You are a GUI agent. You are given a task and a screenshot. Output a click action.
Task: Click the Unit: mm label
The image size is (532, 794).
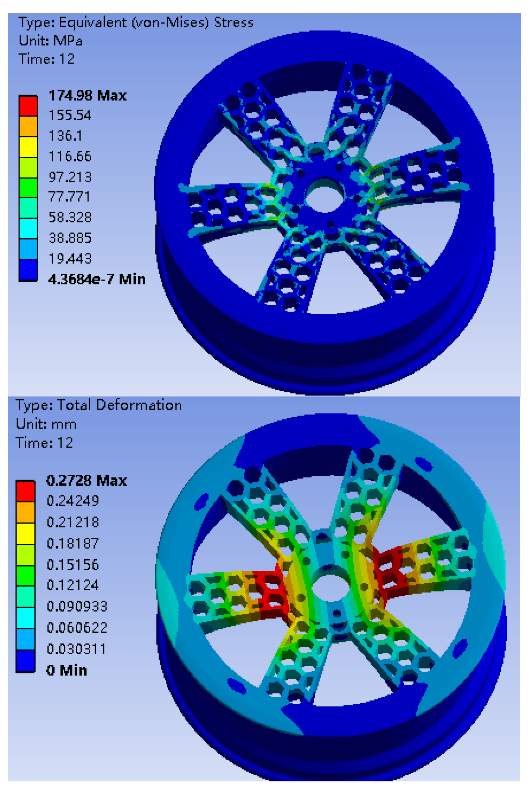click(x=46, y=424)
